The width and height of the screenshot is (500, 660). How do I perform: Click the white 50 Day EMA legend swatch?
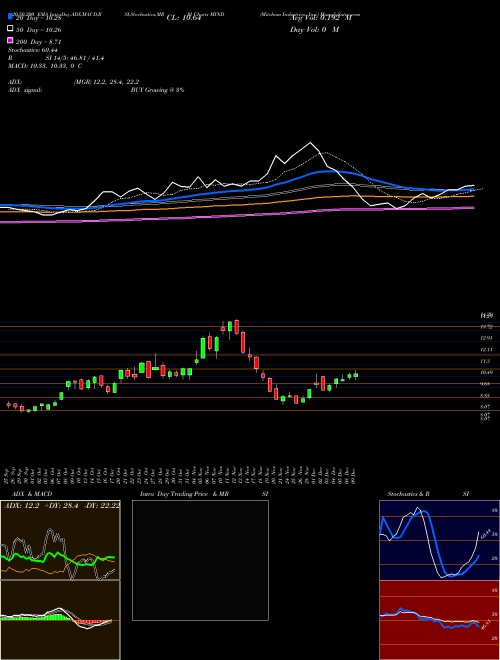[10, 29]
